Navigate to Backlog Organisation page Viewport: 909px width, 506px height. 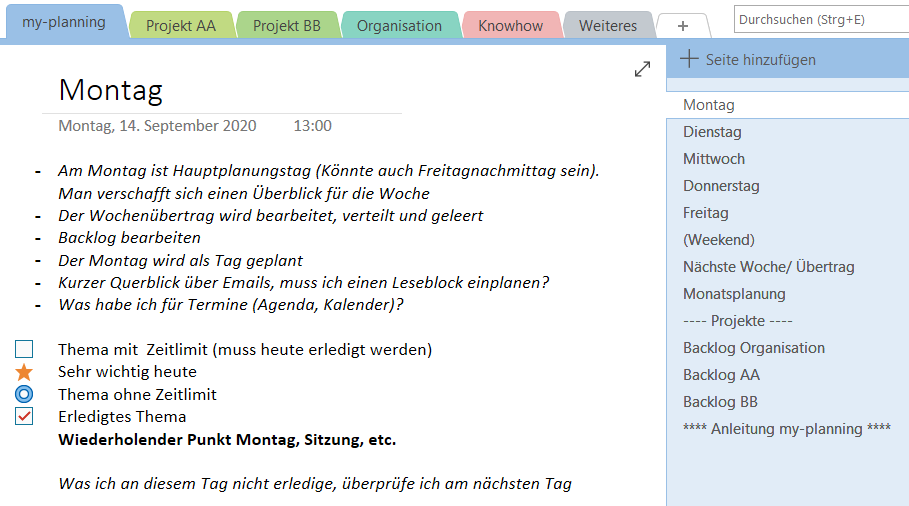pos(754,348)
